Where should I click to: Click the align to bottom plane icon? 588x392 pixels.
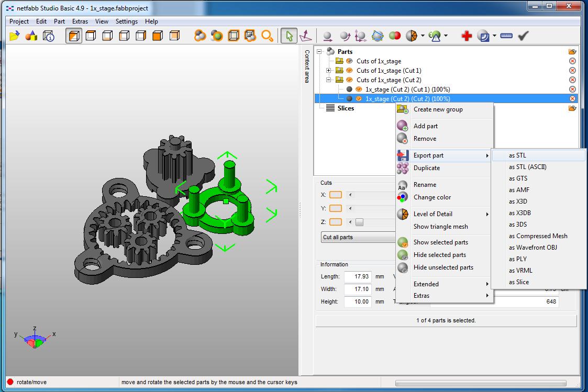[x=306, y=36]
